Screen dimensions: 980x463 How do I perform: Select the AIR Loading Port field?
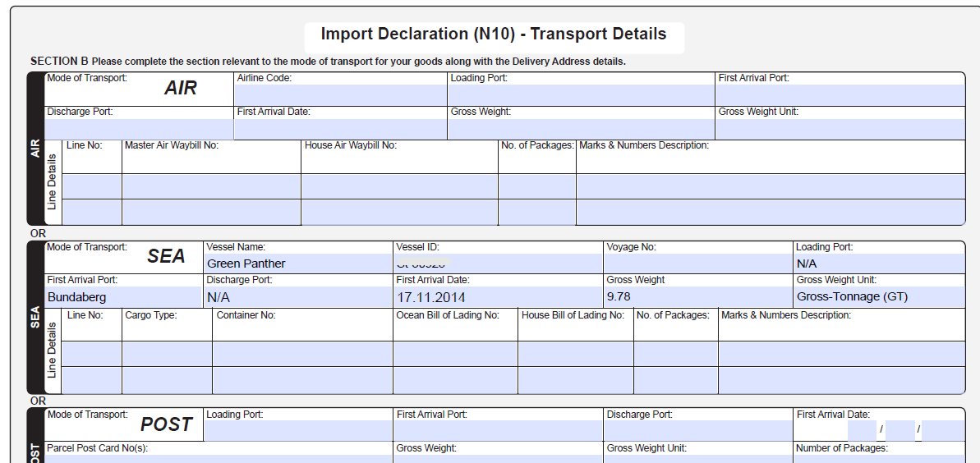click(582, 95)
